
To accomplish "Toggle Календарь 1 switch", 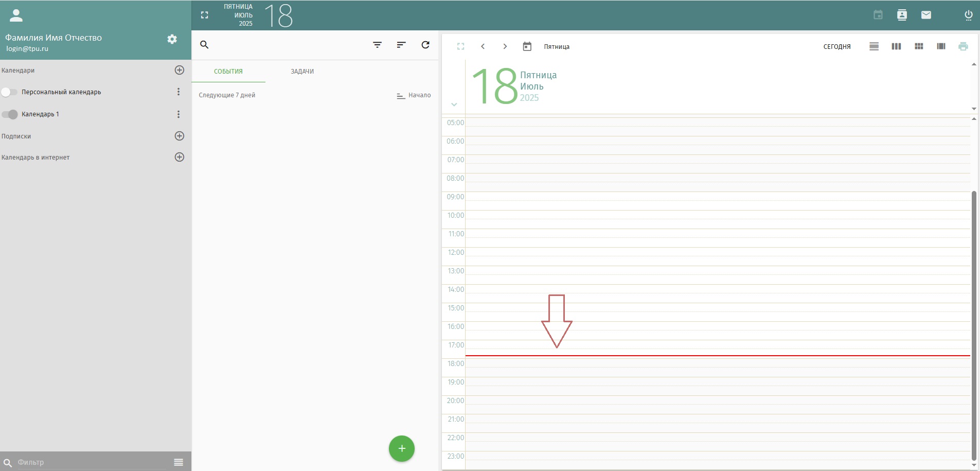I will [x=9, y=114].
